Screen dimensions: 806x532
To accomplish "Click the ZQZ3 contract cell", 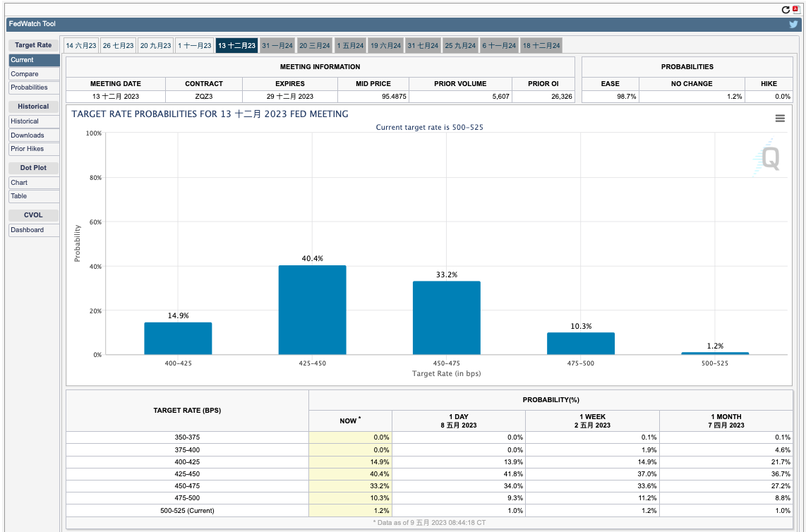I will point(203,97).
